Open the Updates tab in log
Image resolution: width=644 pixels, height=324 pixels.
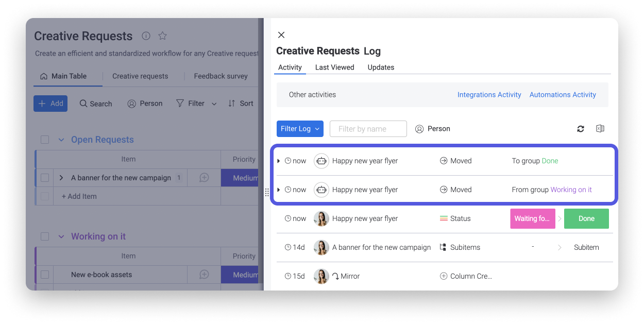point(381,67)
